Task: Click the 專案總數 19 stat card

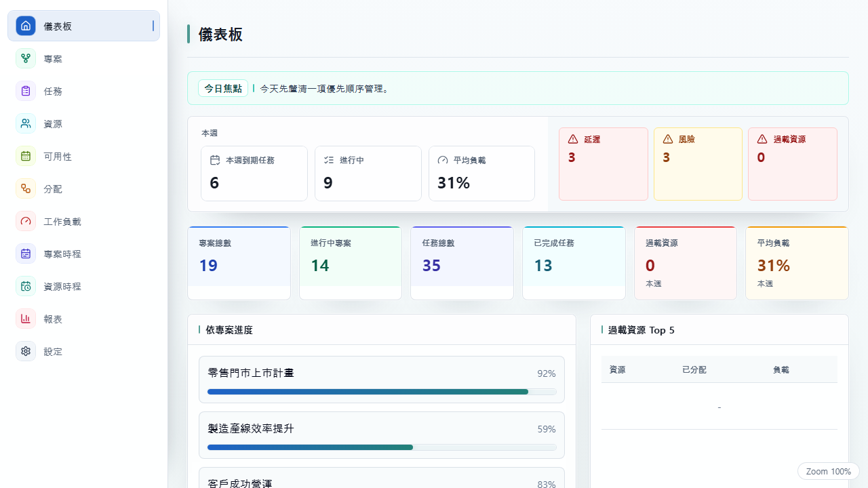Action: 239,263
